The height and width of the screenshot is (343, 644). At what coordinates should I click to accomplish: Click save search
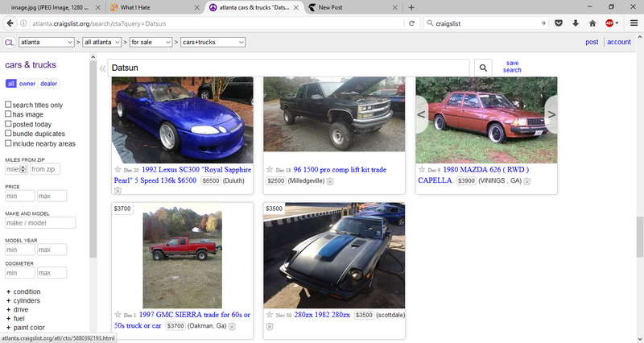click(x=512, y=67)
